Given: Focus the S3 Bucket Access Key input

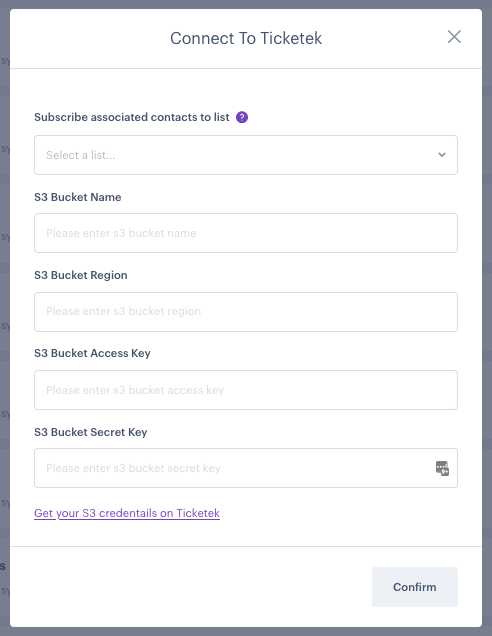Looking at the screenshot, I should click(246, 390).
